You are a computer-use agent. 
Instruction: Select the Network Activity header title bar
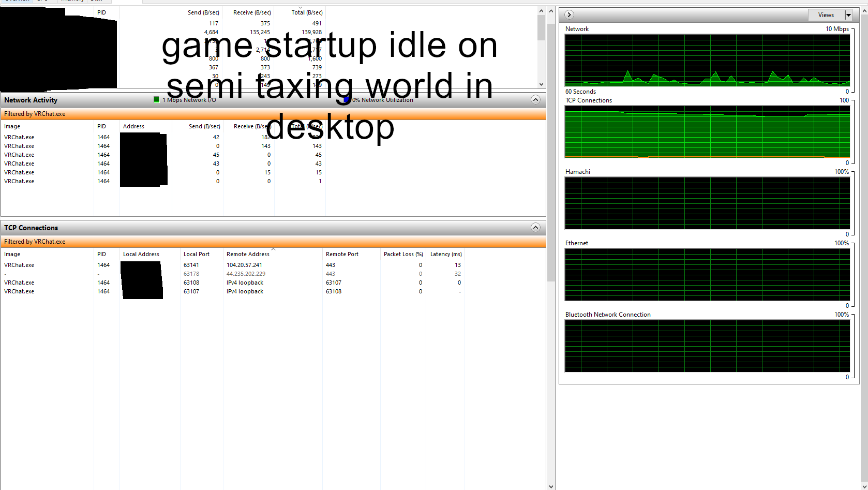point(273,100)
